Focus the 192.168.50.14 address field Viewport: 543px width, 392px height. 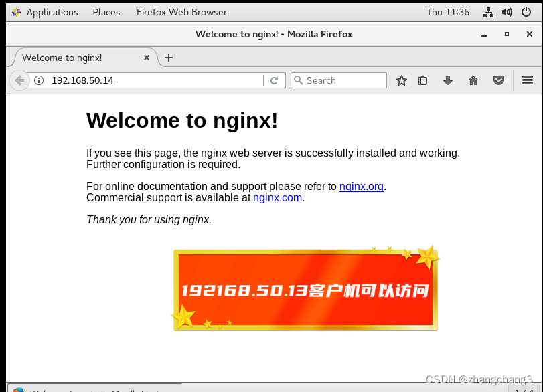[x=156, y=80]
